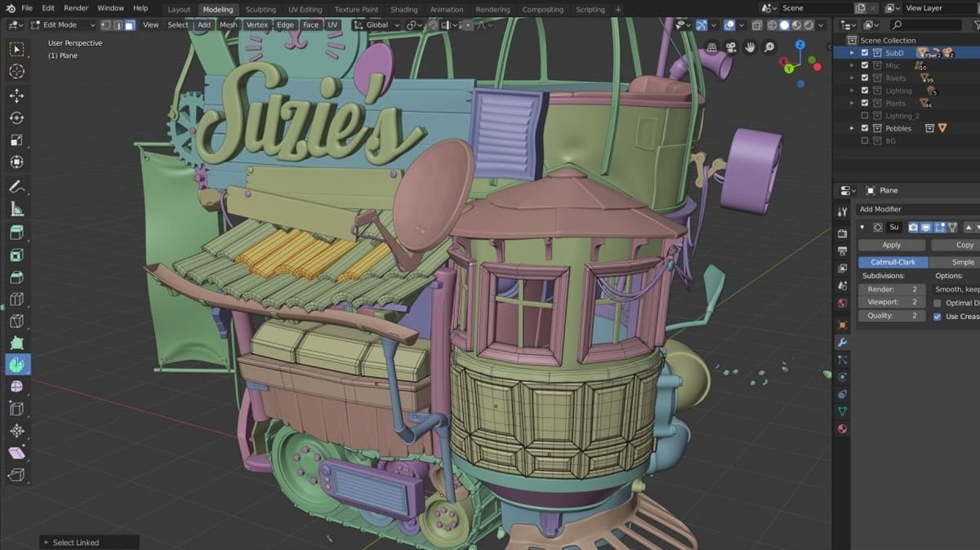
Task: Open the Mesh menu
Action: coord(228,24)
